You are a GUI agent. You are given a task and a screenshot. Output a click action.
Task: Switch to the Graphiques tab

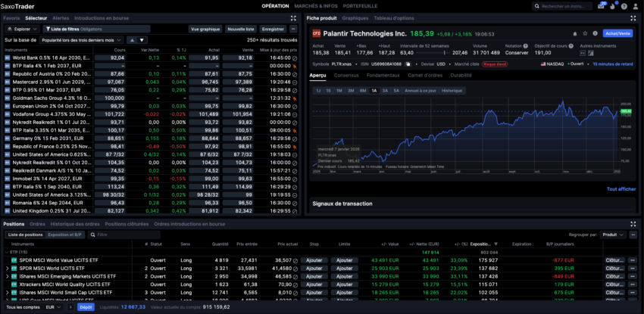355,18
